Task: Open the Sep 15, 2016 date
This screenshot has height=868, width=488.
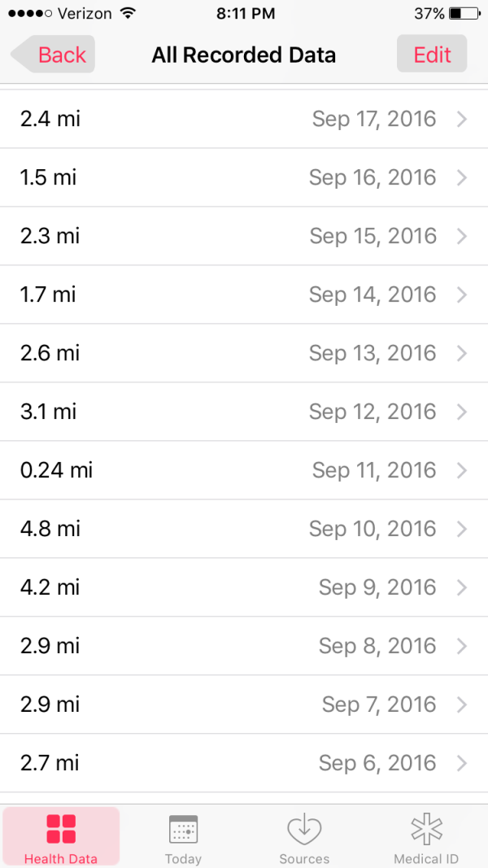Action: click(x=373, y=236)
